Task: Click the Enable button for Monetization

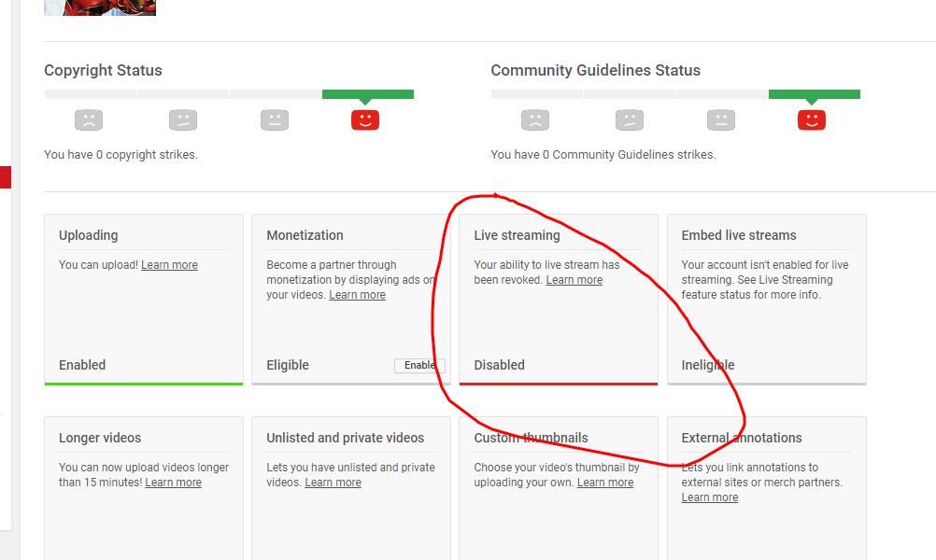Action: pos(419,365)
